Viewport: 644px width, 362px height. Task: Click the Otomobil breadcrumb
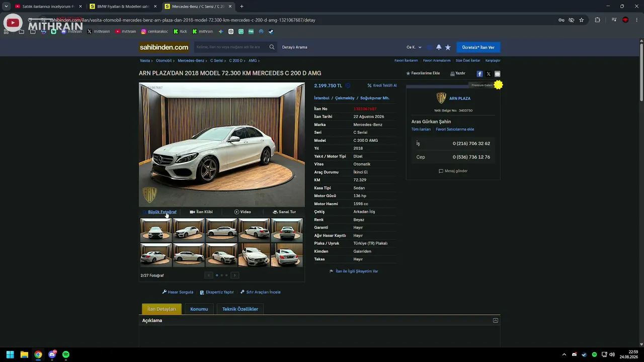click(164, 60)
